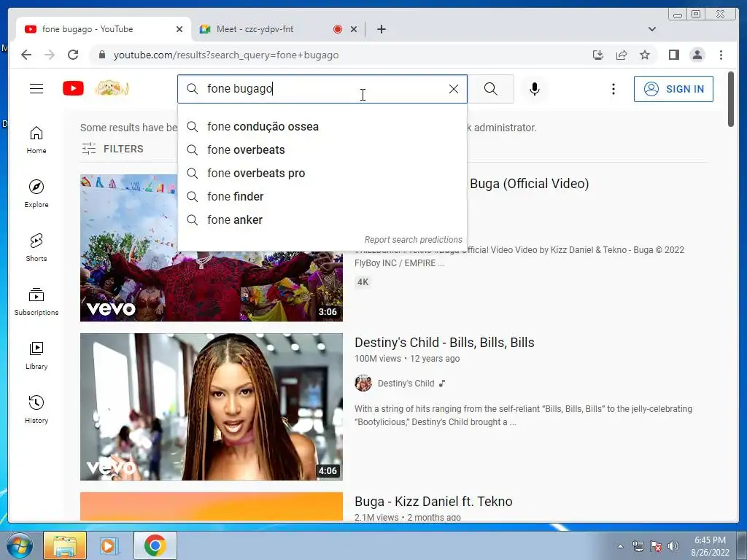Open Explore in the sidebar

pos(36,194)
